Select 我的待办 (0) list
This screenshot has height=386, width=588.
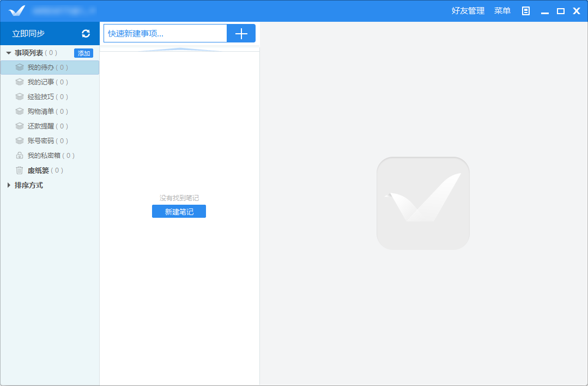(x=50, y=68)
